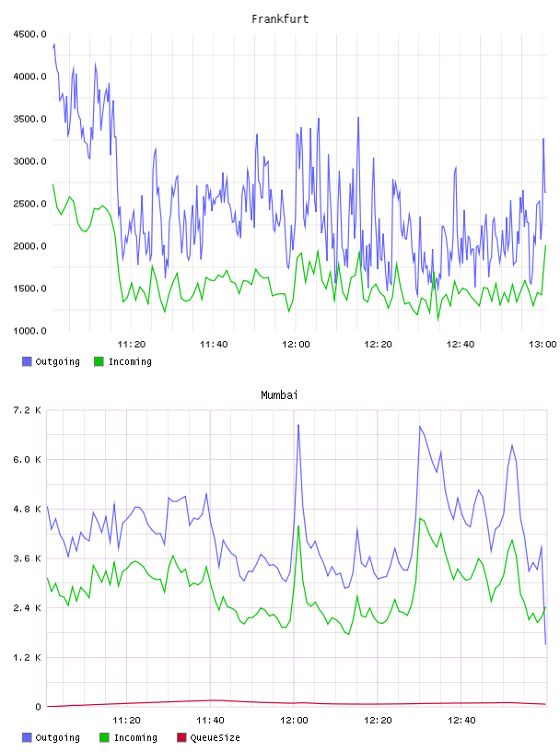Click the 0 y-axis label in Mumbai chart
The width and height of the screenshot is (560, 752).
[x=38, y=707]
